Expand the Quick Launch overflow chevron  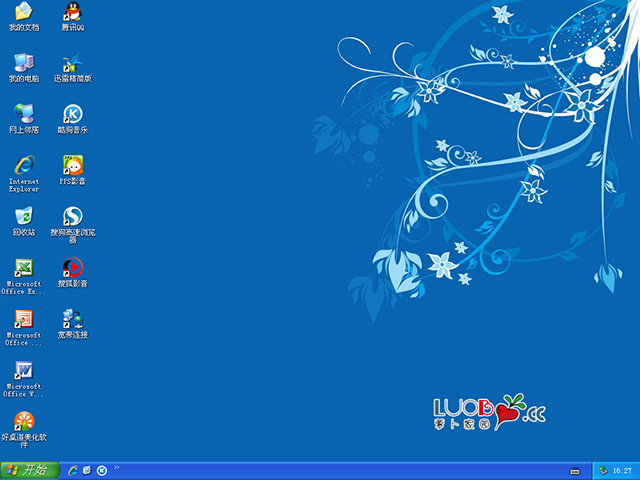point(117,467)
